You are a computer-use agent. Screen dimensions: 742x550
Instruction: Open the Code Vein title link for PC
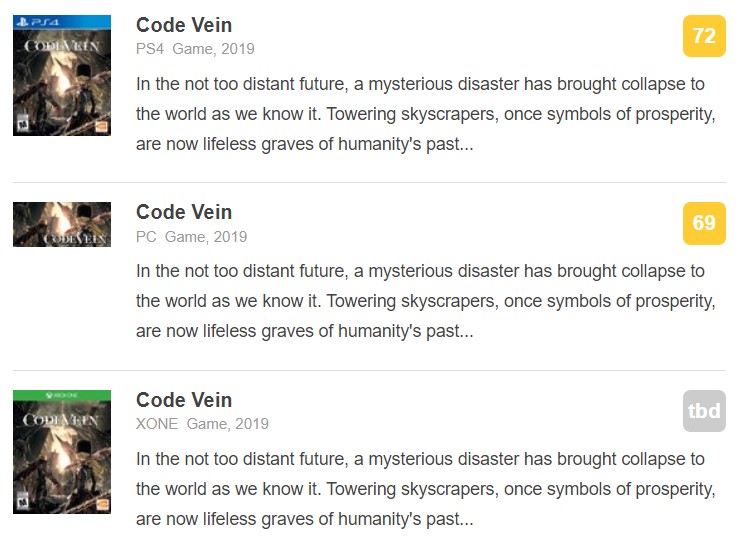click(x=184, y=212)
